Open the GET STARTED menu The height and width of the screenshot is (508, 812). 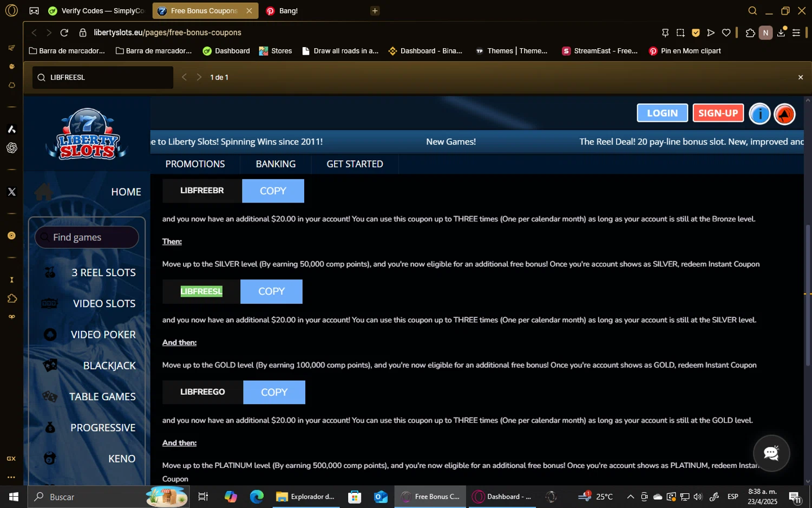[355, 164]
